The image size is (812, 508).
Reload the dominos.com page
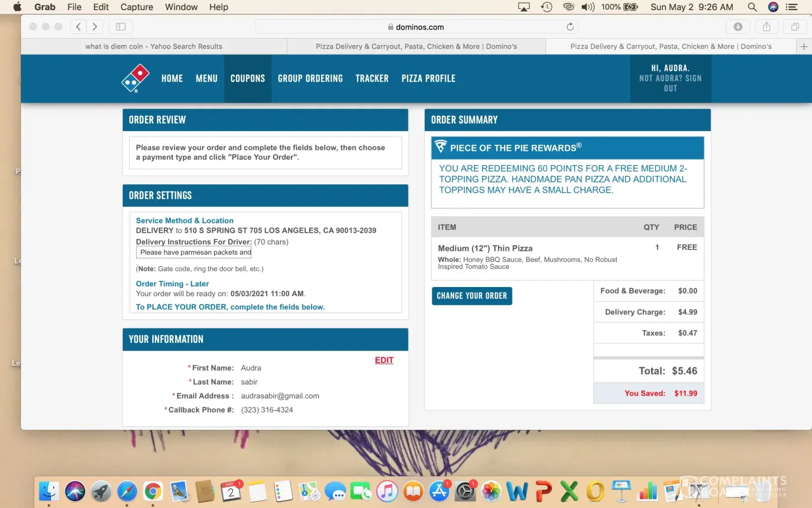(x=570, y=27)
